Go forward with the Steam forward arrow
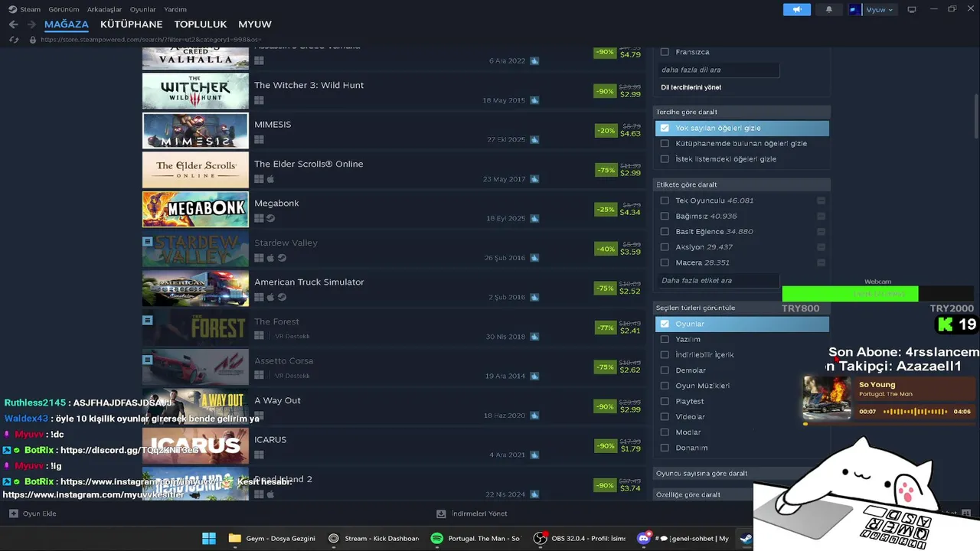 [31, 24]
